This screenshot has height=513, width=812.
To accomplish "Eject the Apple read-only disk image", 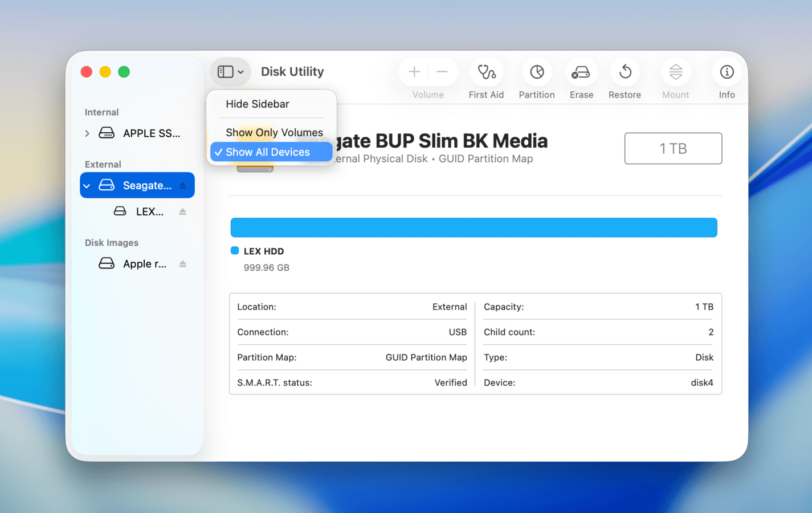I will (x=183, y=263).
